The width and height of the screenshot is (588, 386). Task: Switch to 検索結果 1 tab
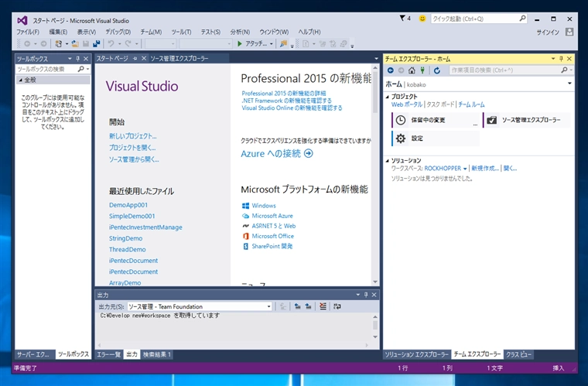tap(157, 354)
